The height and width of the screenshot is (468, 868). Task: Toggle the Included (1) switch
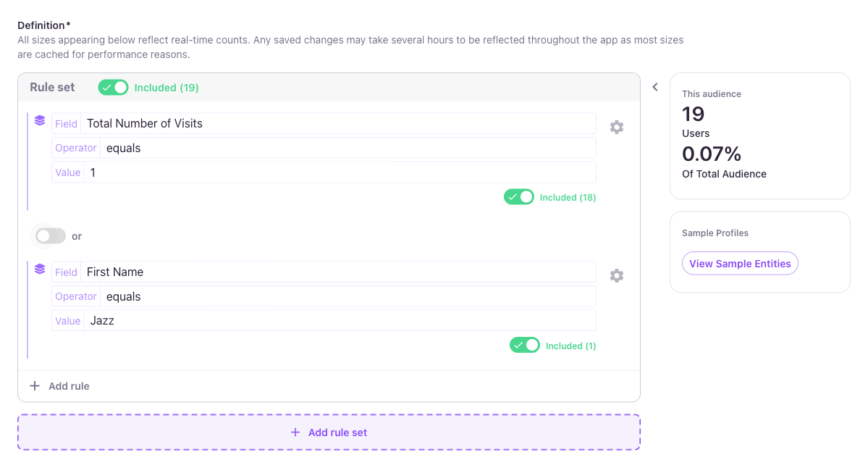(x=524, y=345)
